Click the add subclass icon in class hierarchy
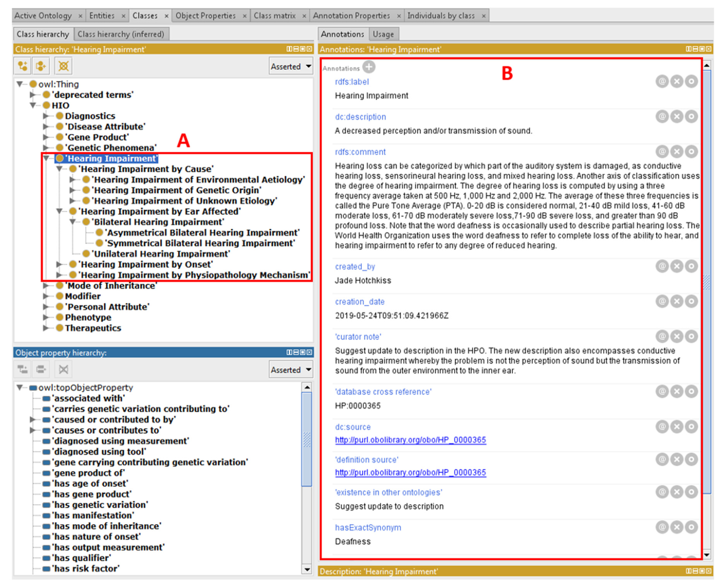The image size is (725, 588). [23, 66]
